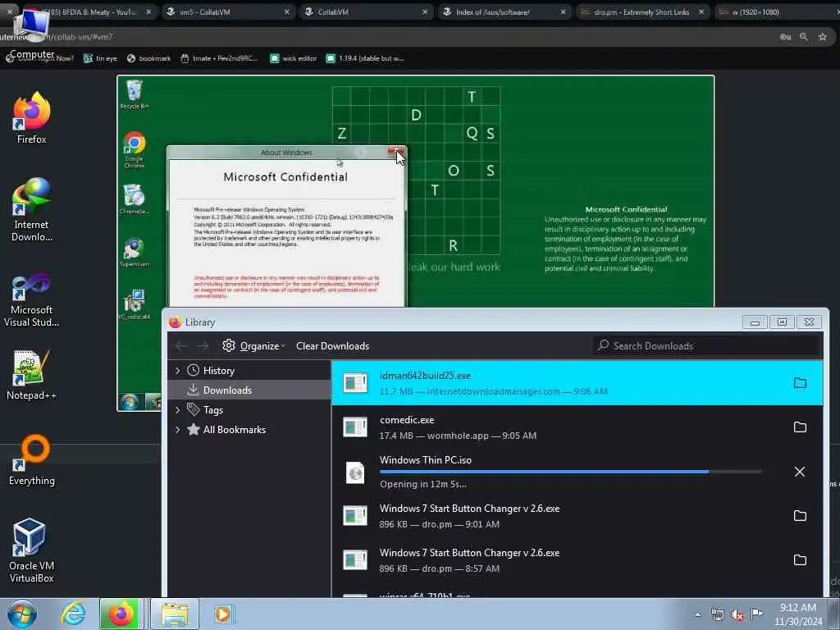Open Microsoft Visual Studio desktop shortcut
The width and height of the screenshot is (840, 630).
32,299
